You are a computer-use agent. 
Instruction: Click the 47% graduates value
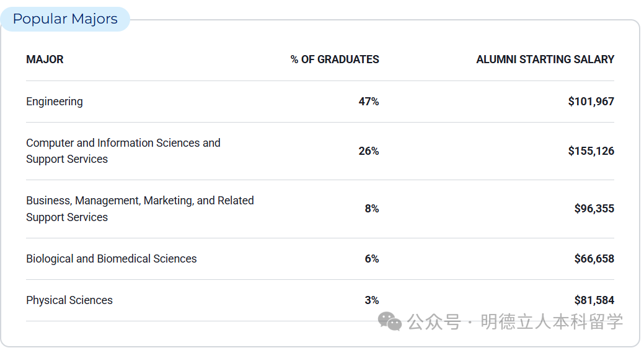[369, 102]
